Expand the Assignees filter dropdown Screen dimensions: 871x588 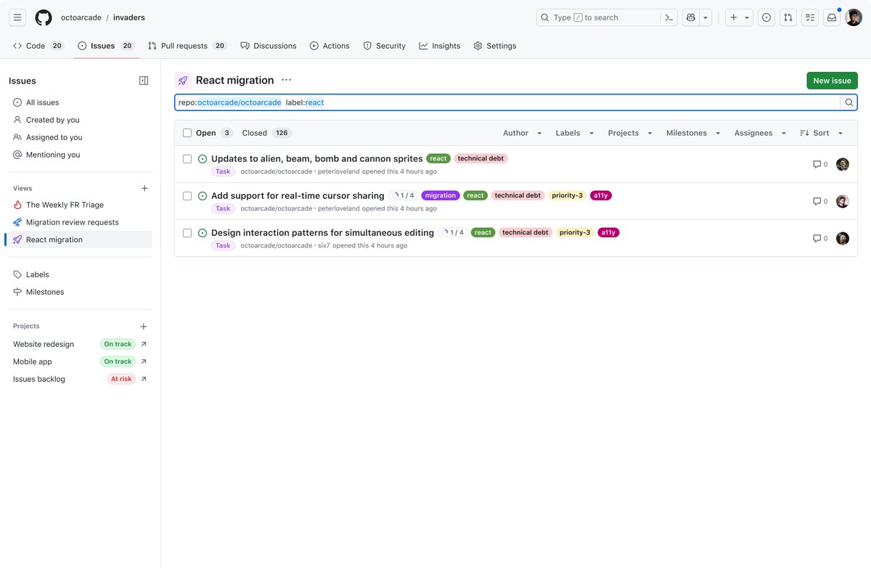coord(760,133)
